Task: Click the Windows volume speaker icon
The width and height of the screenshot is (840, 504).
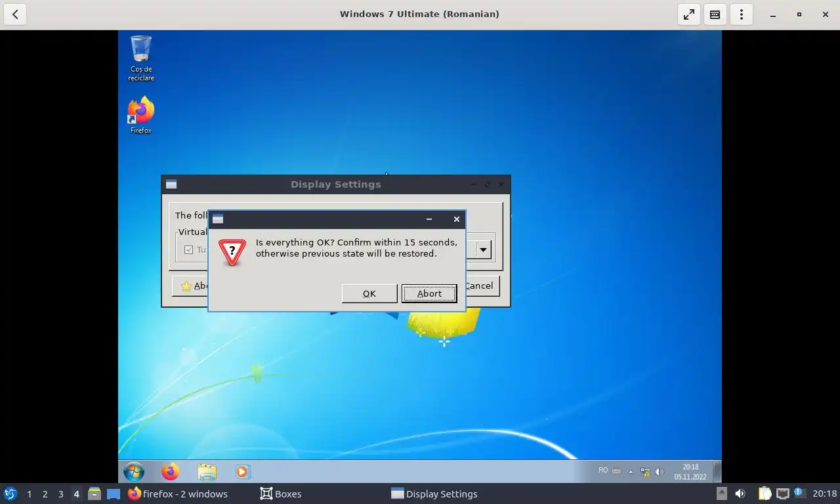Action: 660,471
